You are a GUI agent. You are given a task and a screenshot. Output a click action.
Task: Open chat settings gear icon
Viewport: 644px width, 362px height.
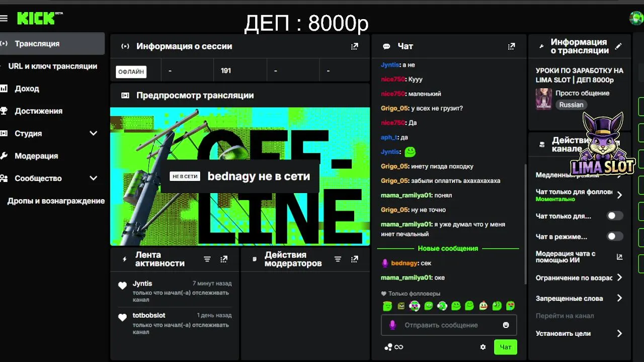coord(483,347)
